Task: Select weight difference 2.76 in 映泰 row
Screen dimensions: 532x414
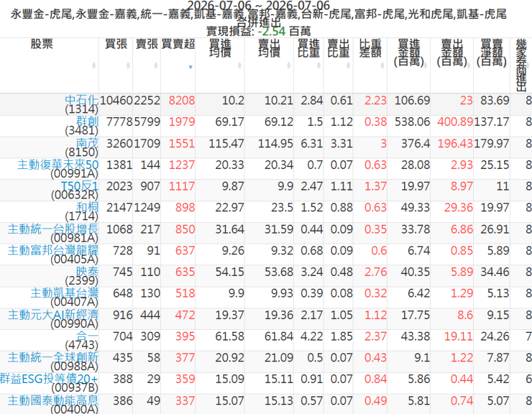Action: point(376,272)
